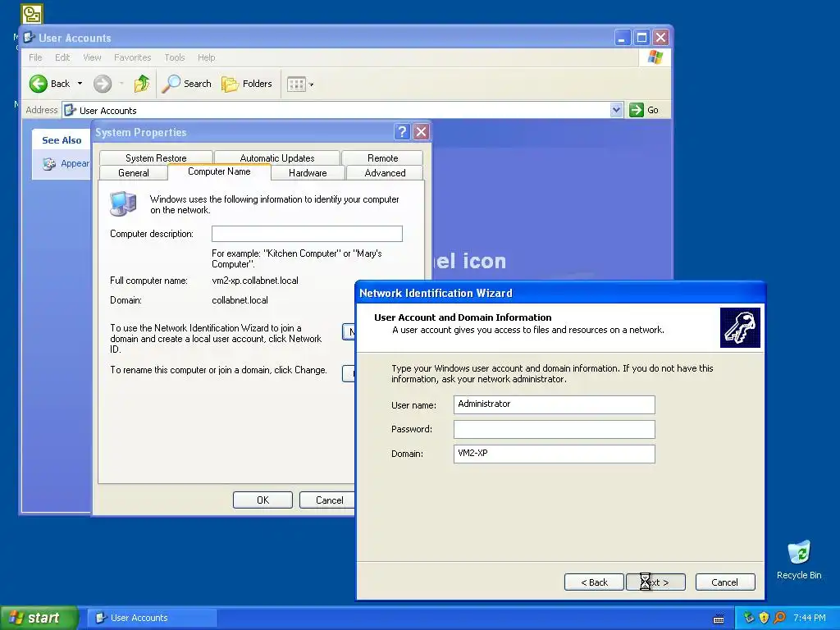This screenshot has height=630, width=840.
Task: Cancel the Network Identification Wizard
Action: click(725, 582)
